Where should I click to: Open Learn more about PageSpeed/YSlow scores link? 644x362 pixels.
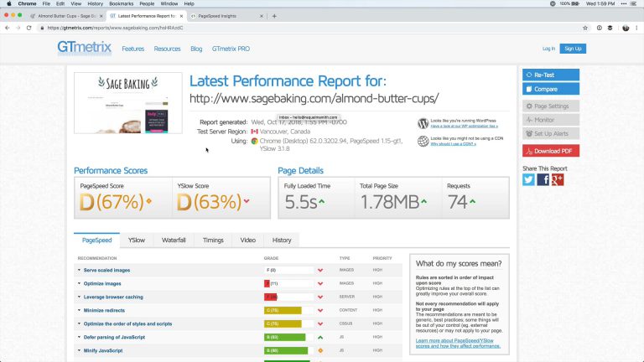(458, 343)
